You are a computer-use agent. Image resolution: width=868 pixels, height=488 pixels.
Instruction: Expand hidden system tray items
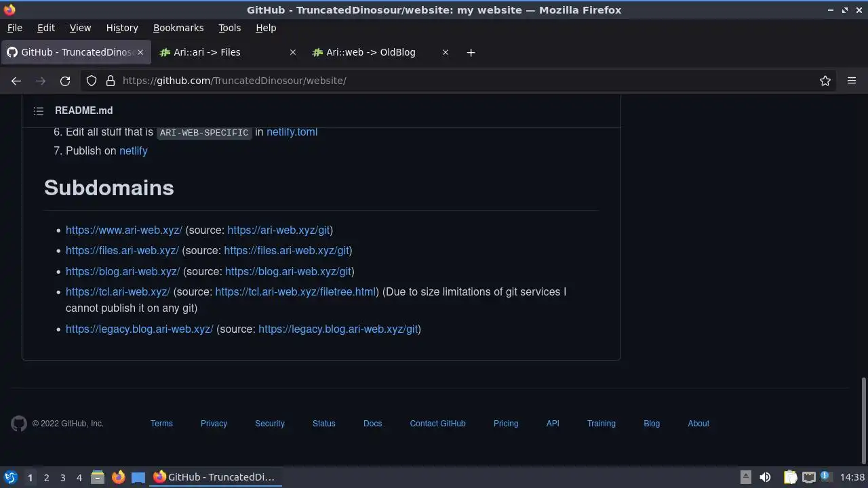745,477
